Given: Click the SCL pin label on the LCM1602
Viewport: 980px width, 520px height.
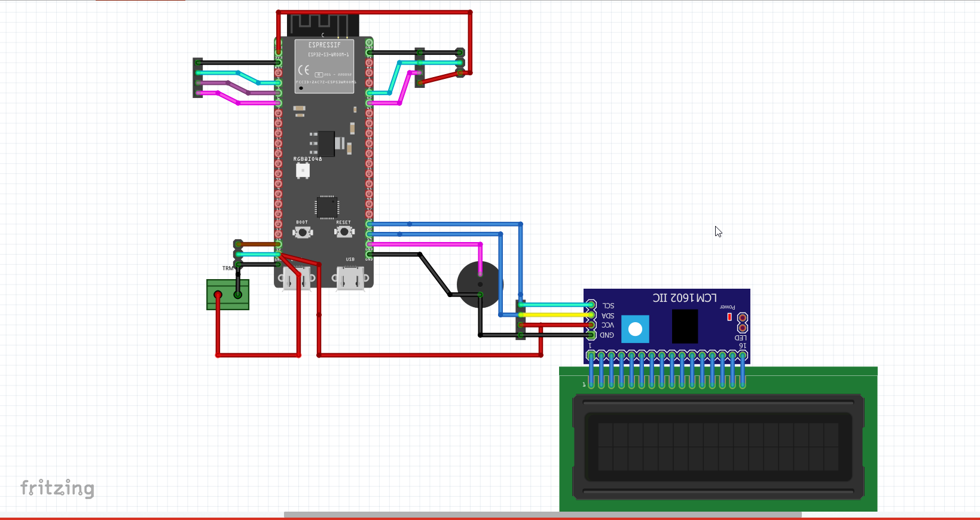Looking at the screenshot, I should tap(608, 305).
